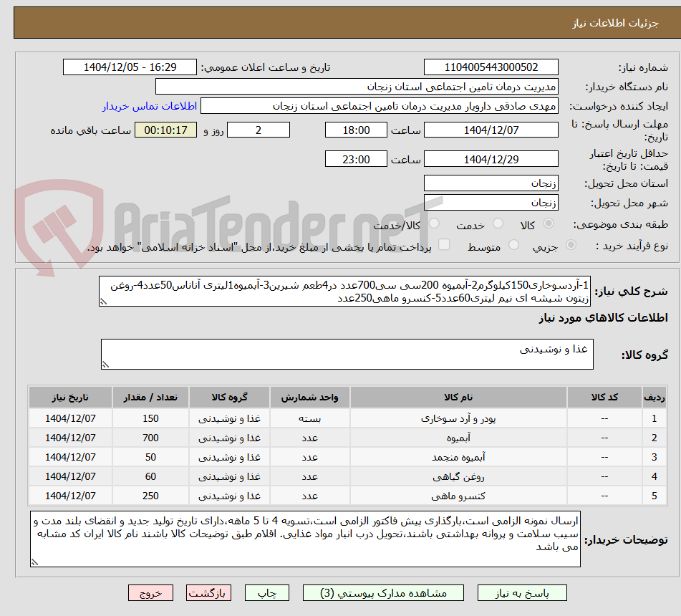681x616 pixels.
Task: Select the 'پودر و آرد سوخاری' item name
Action: coord(458,418)
